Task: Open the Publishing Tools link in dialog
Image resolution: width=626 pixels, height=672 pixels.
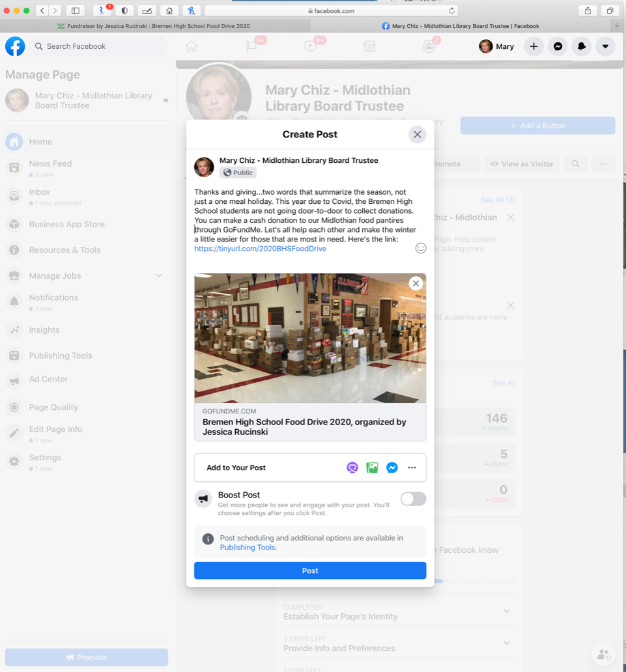Action: pos(248,547)
